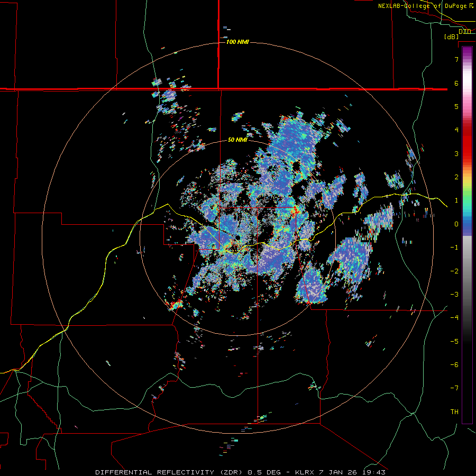476x476 pixels.
Task: Click the positive 5 dB scale label
Action: (456, 106)
